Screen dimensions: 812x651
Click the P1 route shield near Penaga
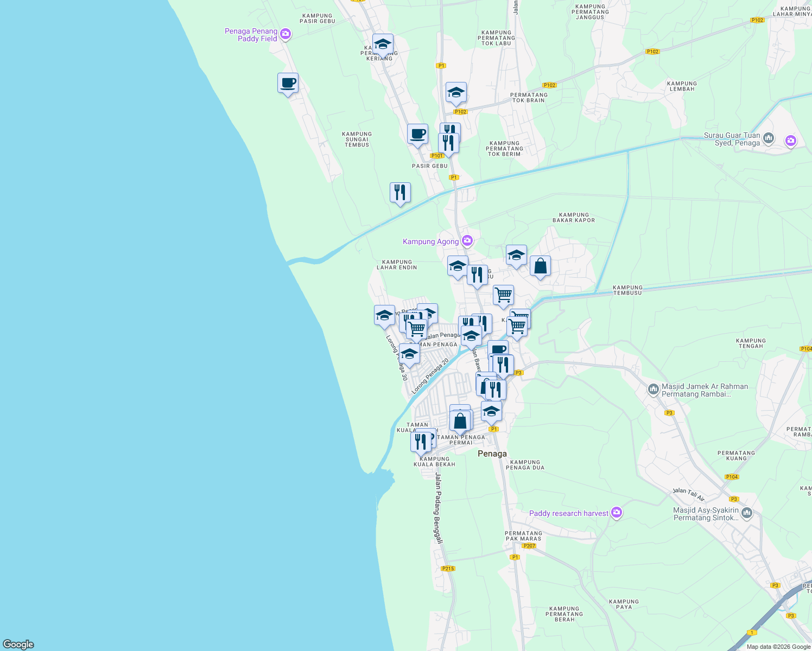pyautogui.click(x=494, y=428)
